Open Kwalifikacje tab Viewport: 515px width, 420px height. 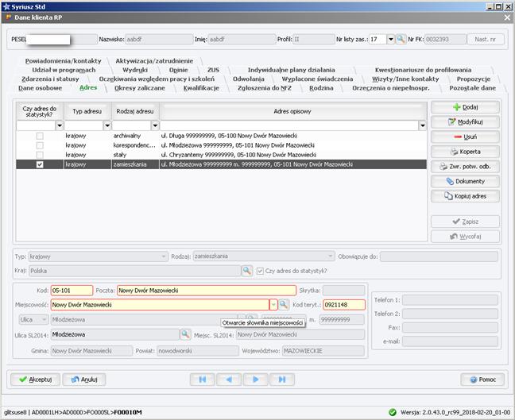coord(201,88)
